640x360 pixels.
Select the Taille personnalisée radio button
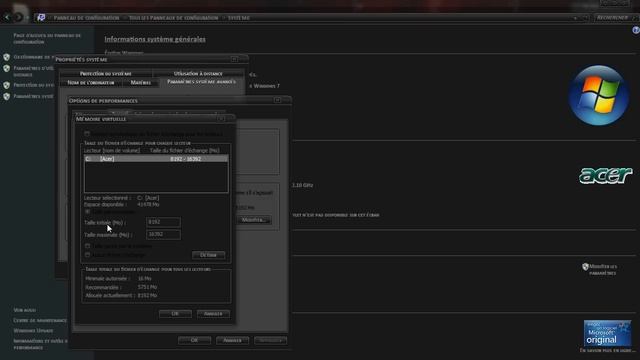(x=87, y=212)
